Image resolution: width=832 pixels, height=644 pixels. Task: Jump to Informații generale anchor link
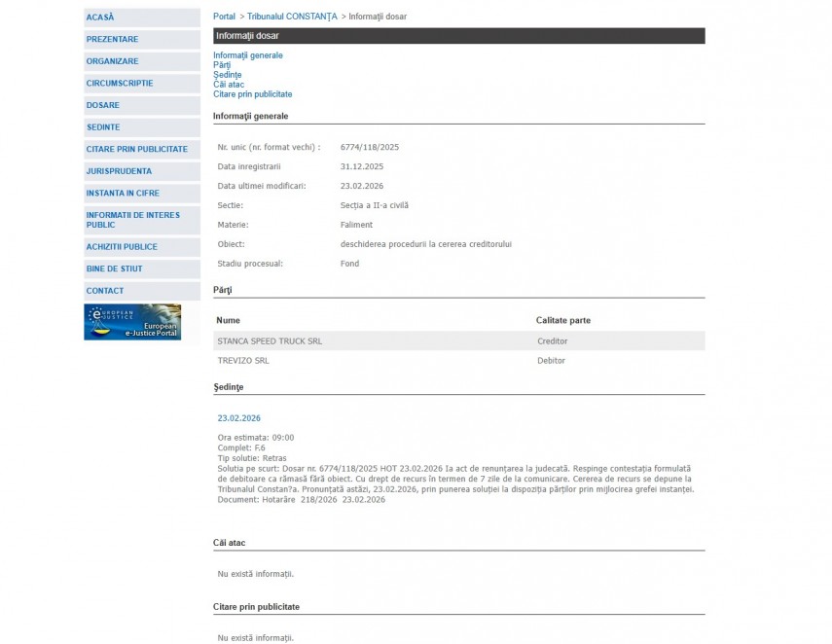coord(248,55)
